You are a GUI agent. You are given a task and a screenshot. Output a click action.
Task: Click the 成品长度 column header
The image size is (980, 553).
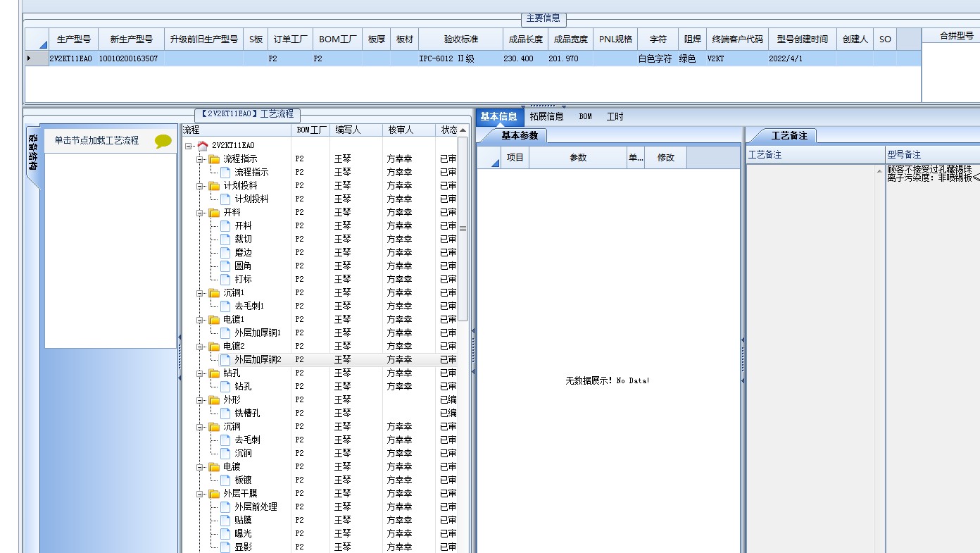tap(526, 39)
